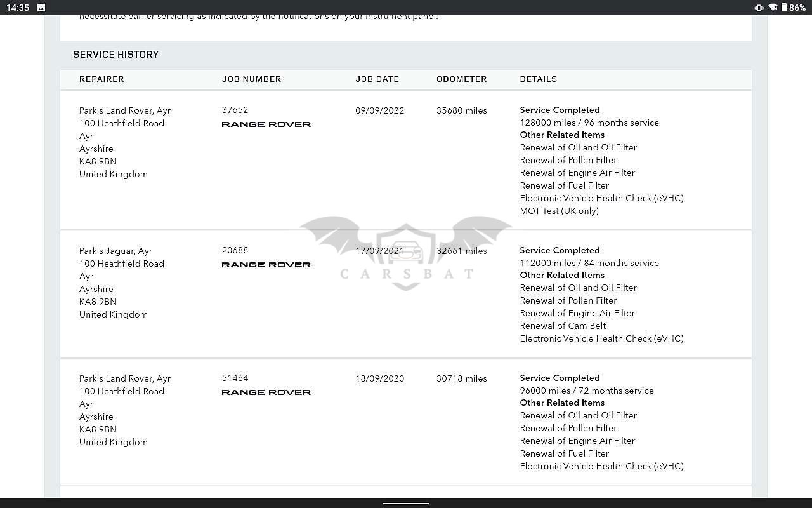Image resolution: width=812 pixels, height=508 pixels.
Task: Click the JOB DATE column header
Action: tap(377, 79)
